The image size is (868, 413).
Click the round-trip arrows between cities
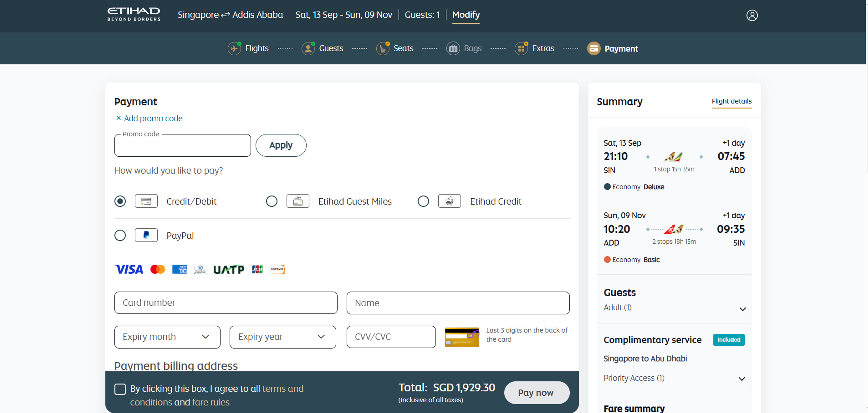pos(225,15)
